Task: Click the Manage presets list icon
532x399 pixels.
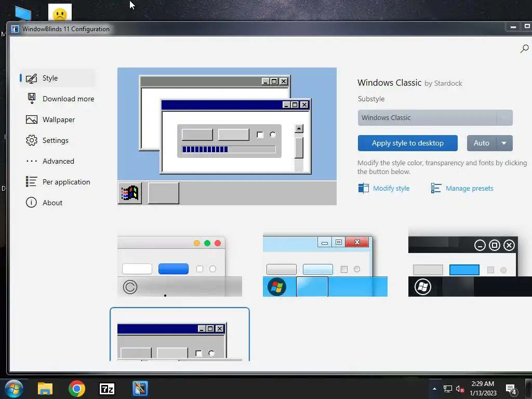Action: (436, 188)
